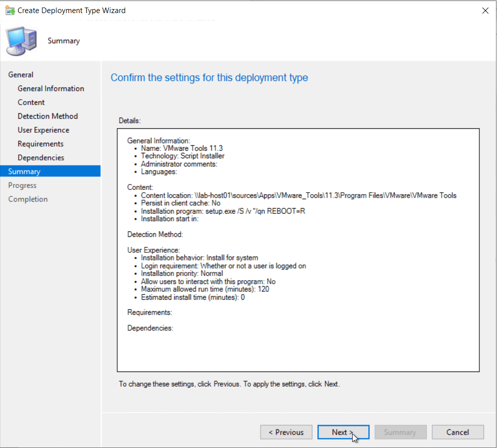Click the Completion step in the sidebar
The width and height of the screenshot is (497, 448).
tap(28, 199)
